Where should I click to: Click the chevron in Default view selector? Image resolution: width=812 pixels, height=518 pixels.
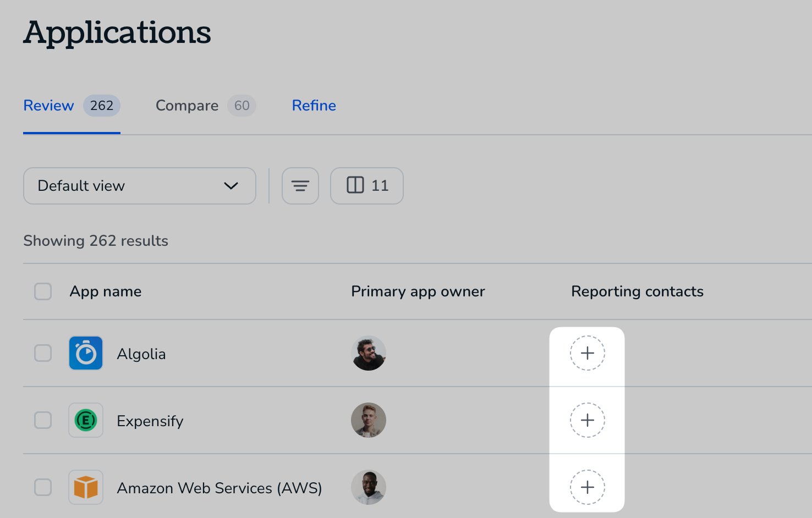231,186
